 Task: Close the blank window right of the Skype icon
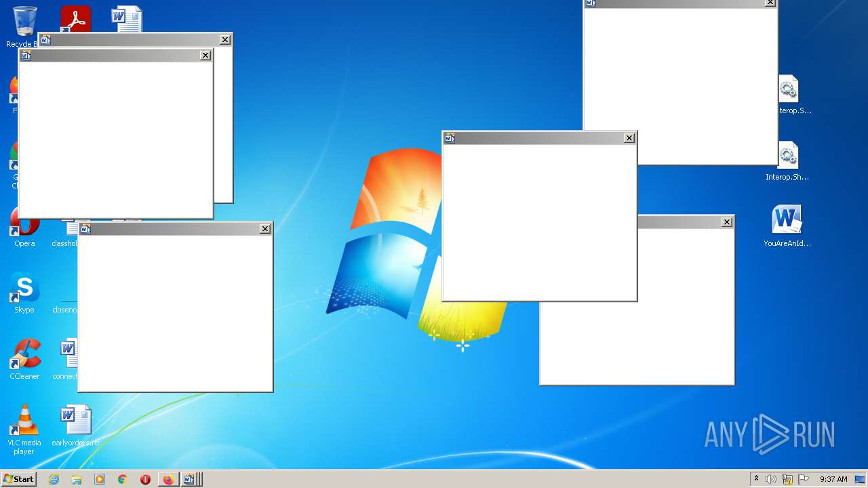tap(265, 229)
